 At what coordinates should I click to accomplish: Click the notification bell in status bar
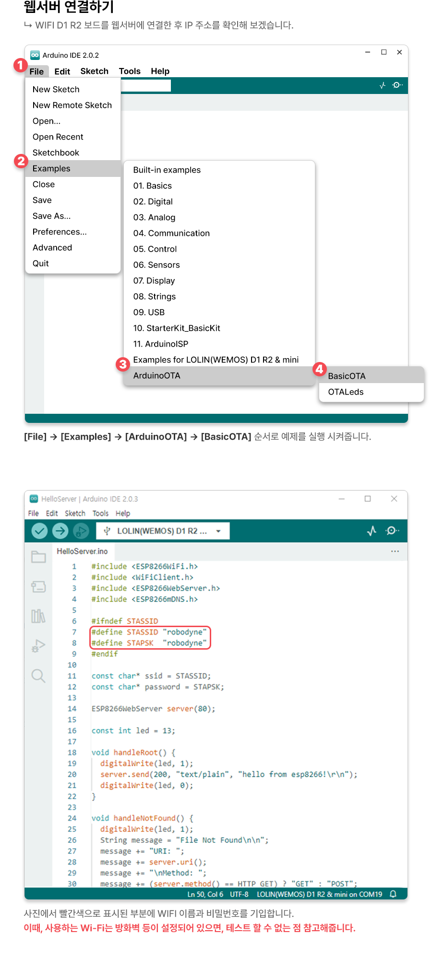(393, 894)
